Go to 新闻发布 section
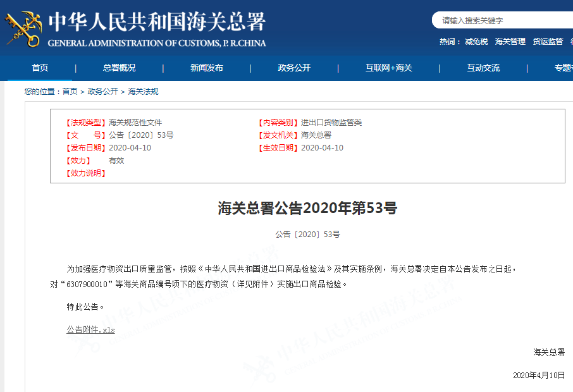The image size is (573, 392). pos(206,68)
